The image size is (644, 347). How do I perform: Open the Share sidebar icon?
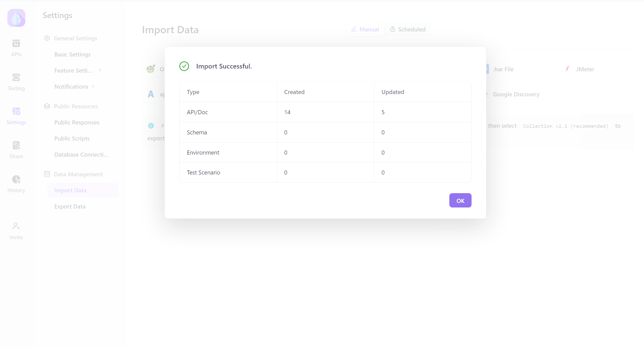16,145
